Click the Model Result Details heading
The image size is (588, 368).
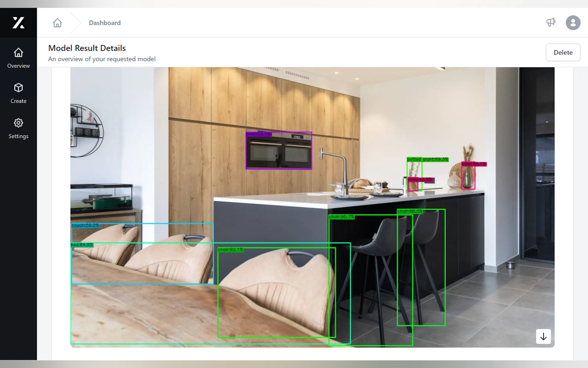(87, 48)
